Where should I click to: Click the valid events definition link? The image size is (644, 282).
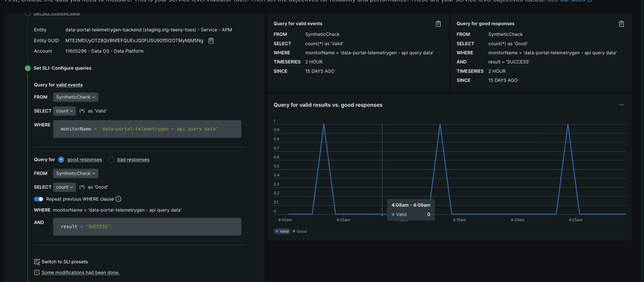tap(69, 85)
